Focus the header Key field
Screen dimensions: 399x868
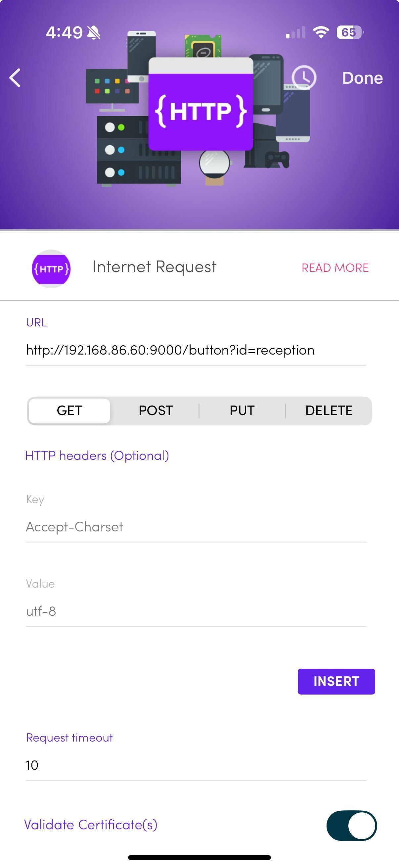[x=195, y=527]
